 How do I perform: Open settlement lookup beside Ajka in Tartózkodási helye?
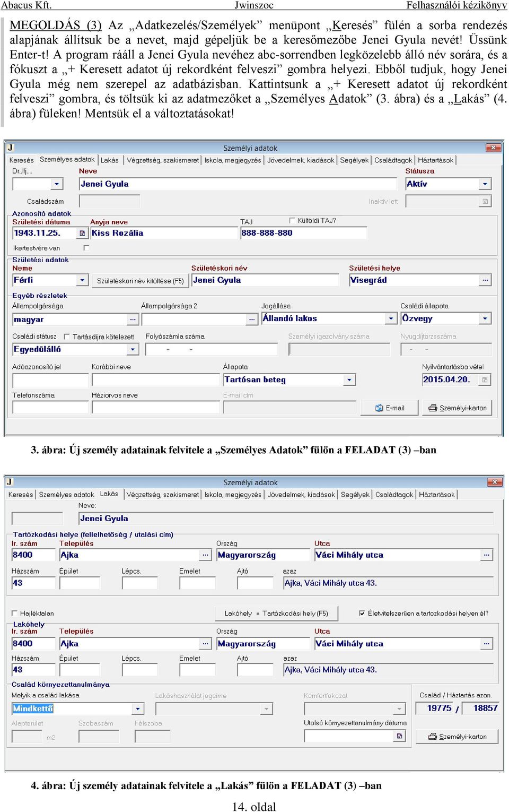pos(206,555)
